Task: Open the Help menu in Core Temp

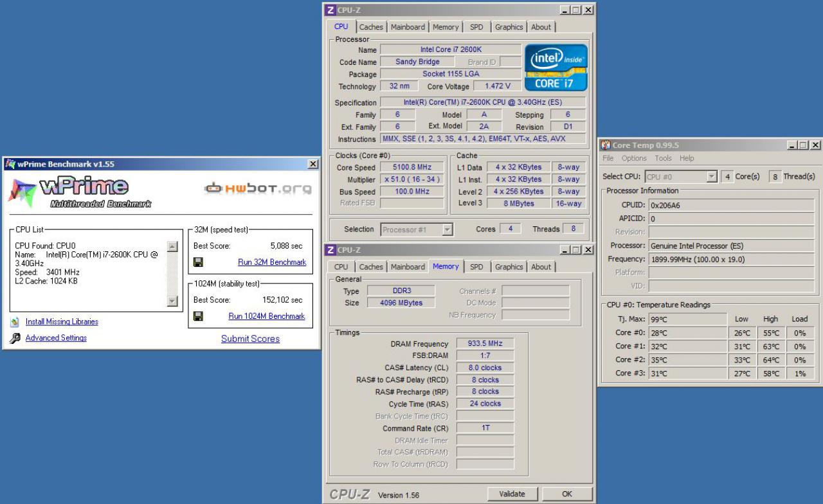Action: pos(687,158)
